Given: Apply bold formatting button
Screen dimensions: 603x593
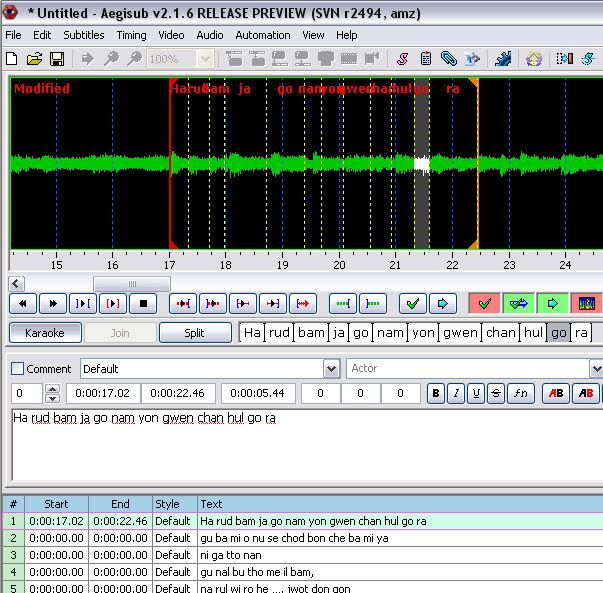Looking at the screenshot, I should (435, 394).
